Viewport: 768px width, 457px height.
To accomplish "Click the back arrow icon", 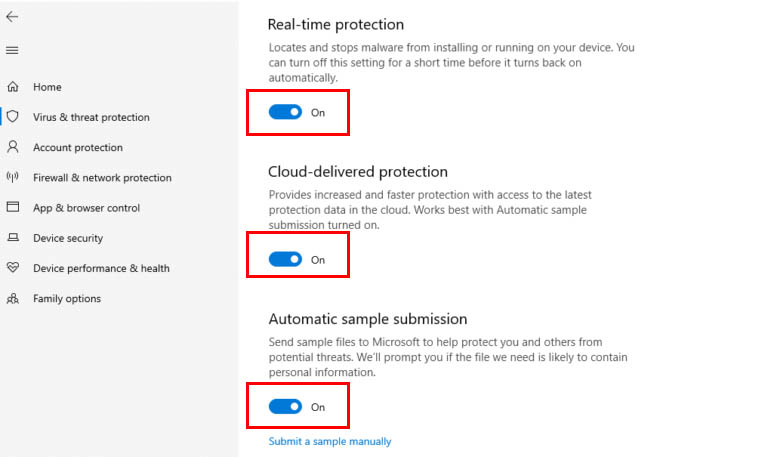I will click(x=12, y=17).
